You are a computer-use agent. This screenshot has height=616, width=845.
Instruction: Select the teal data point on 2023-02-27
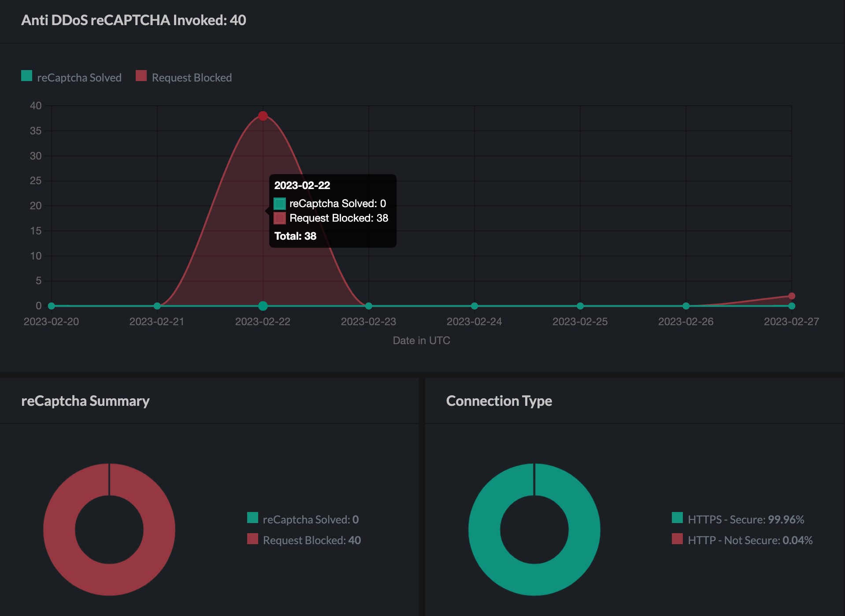[792, 306]
